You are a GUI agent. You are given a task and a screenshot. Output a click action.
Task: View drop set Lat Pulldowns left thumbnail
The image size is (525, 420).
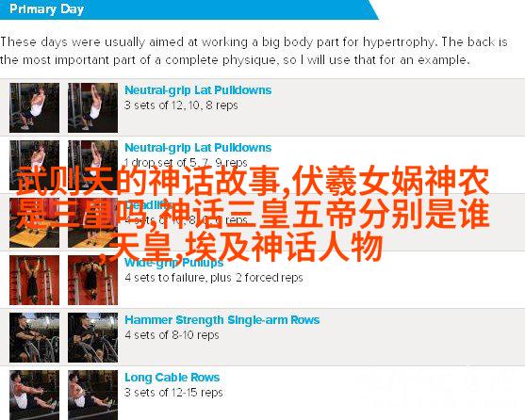pos(35,165)
